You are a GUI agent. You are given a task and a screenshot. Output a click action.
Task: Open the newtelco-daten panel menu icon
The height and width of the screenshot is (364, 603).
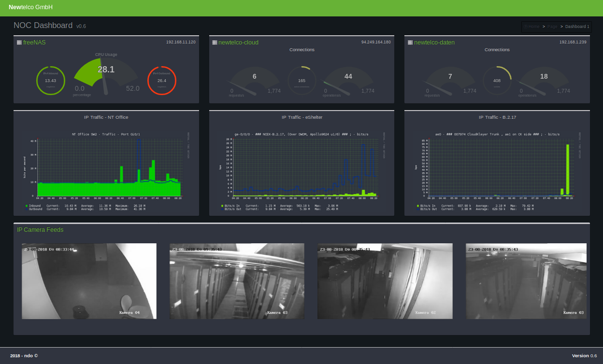(x=409, y=42)
